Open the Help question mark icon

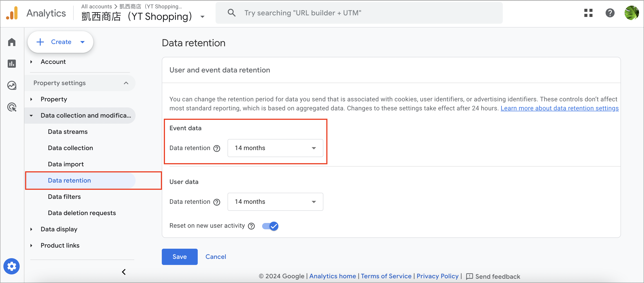(610, 13)
